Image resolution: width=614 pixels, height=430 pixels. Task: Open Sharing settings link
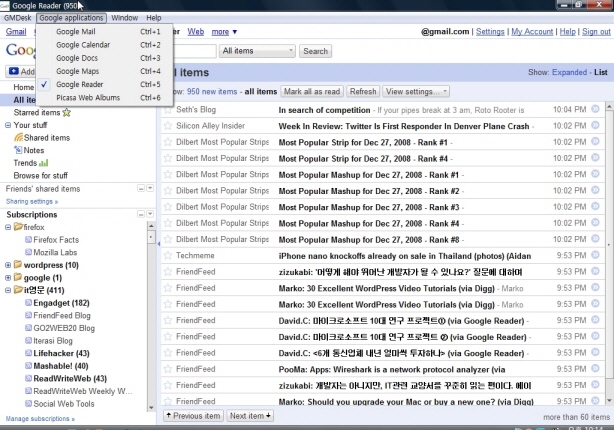[32, 202]
